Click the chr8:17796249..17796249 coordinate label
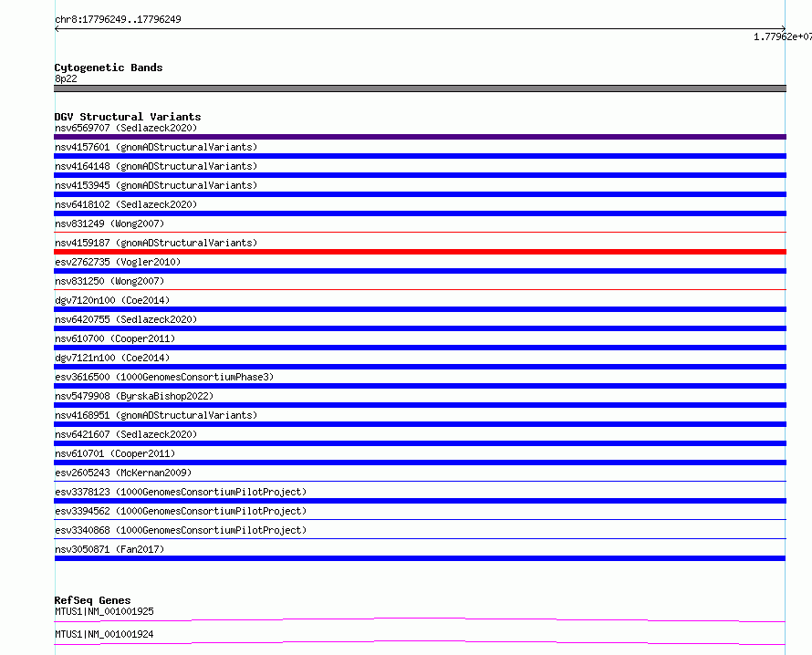Screen dimensions: 812x655 tap(118, 19)
